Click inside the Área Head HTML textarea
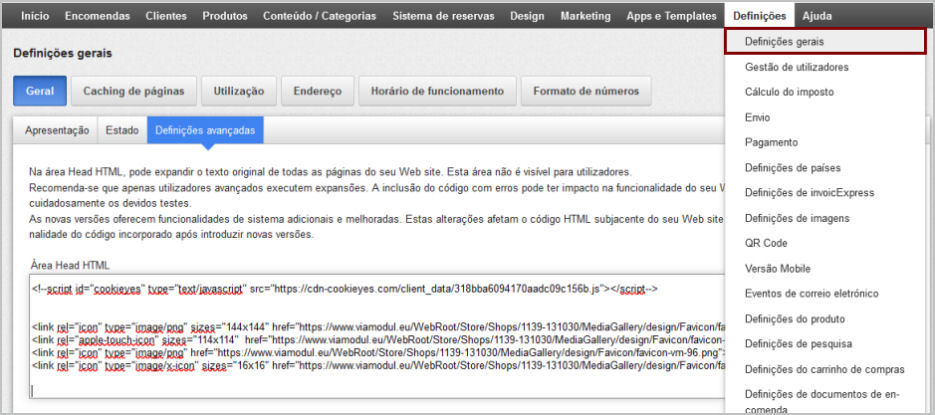The image size is (935, 415). [x=377, y=337]
